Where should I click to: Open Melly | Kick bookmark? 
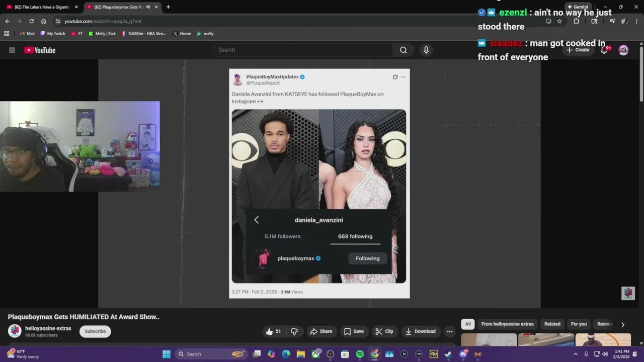coord(102,34)
